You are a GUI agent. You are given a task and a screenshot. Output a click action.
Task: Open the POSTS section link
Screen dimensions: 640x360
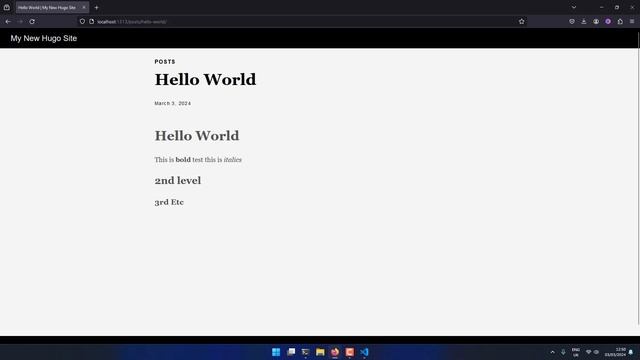point(165,62)
